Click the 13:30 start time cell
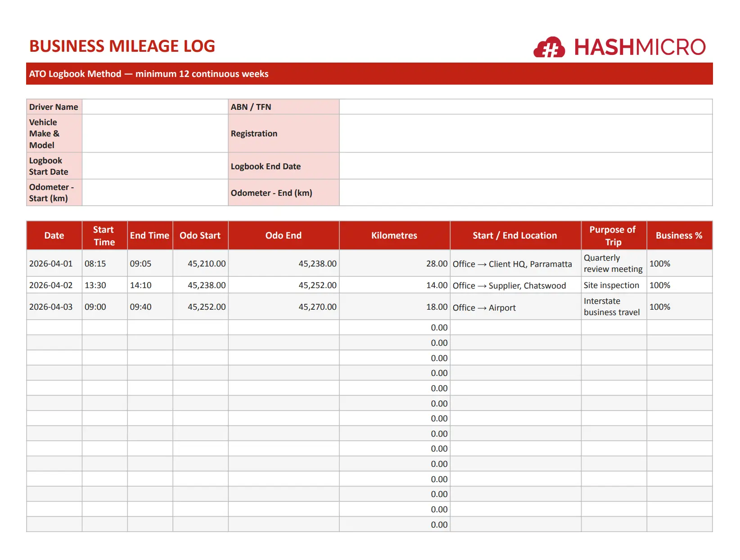 [95, 285]
